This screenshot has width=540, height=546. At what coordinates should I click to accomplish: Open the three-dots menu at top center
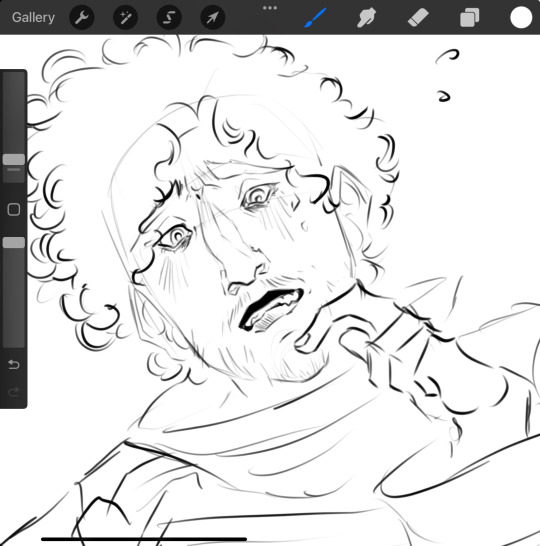270,8
